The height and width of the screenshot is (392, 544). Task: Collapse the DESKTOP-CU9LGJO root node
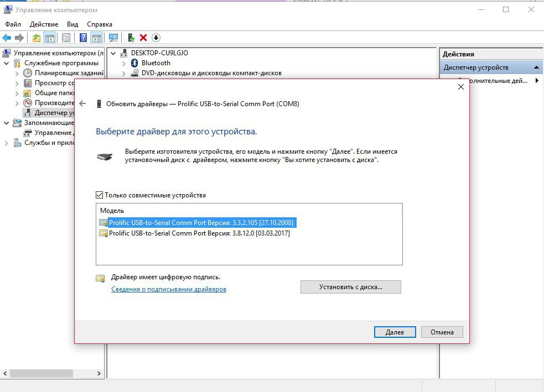[113, 53]
